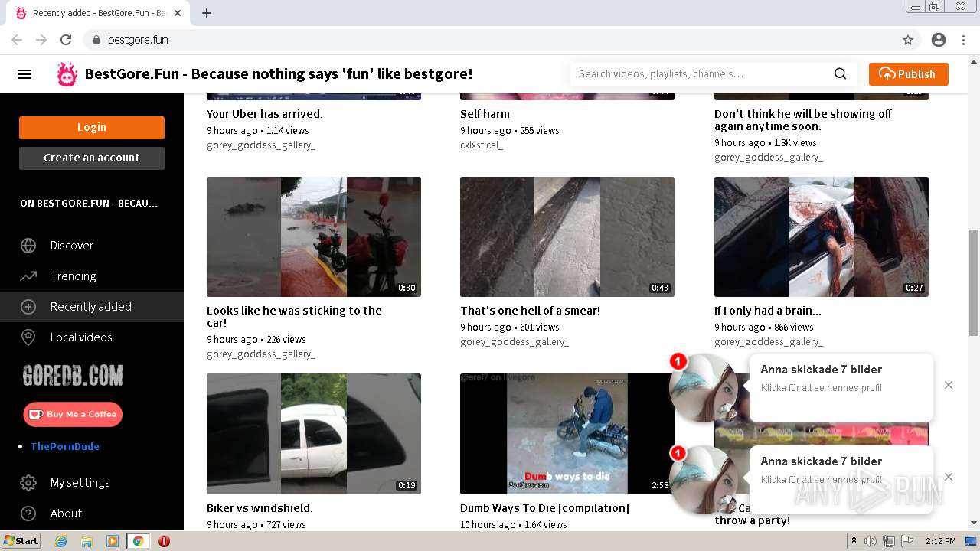This screenshot has height=551, width=980.
Task: Click the Local videos pin icon
Action: (28, 337)
